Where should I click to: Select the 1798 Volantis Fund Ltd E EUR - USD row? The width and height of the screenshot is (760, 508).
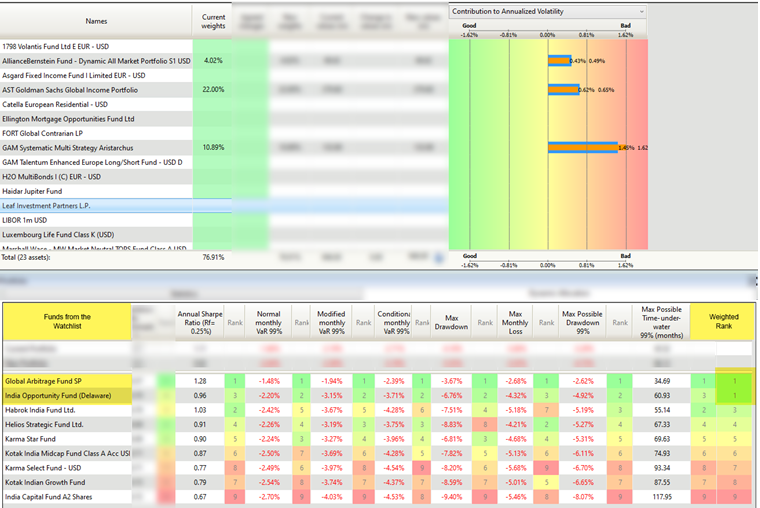coord(96,47)
